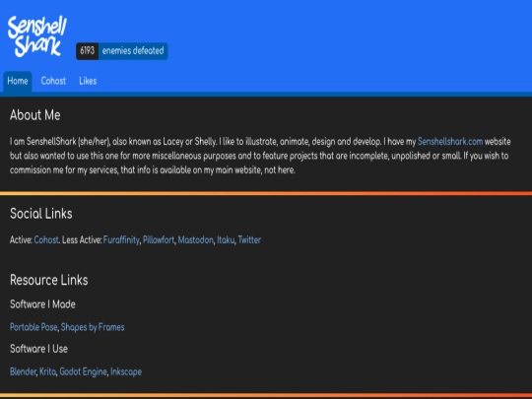This screenshot has height=399, width=532.
Task: Open the Mastodon link
Action: [196, 239]
